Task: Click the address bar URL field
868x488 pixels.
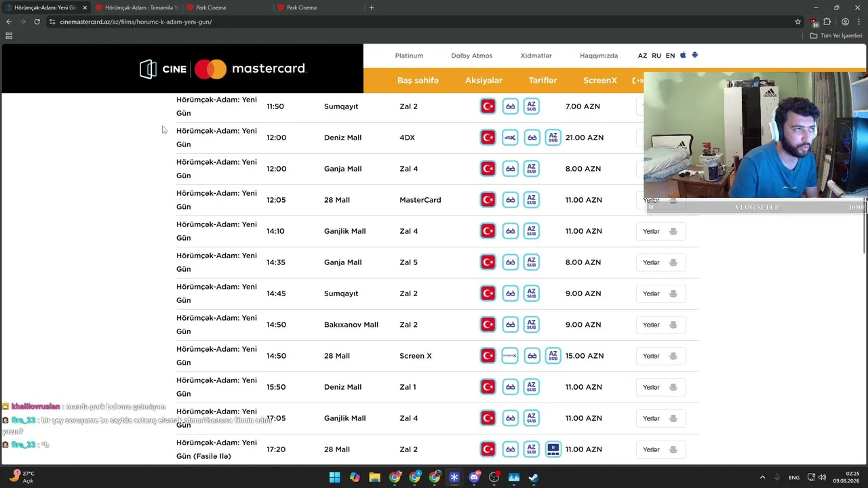Action: click(x=420, y=22)
